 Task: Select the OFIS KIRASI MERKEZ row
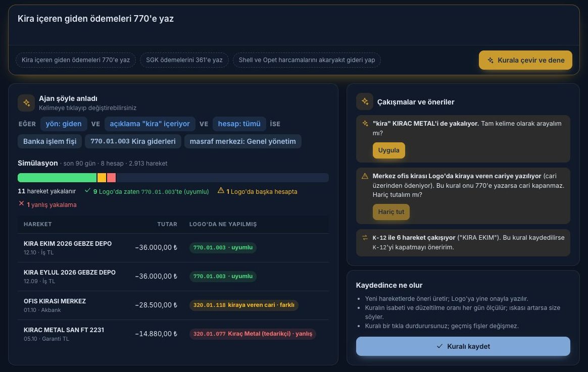click(173, 305)
